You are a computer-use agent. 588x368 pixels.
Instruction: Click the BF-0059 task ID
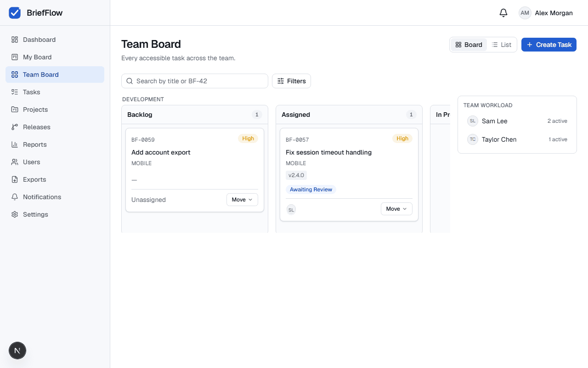143,140
